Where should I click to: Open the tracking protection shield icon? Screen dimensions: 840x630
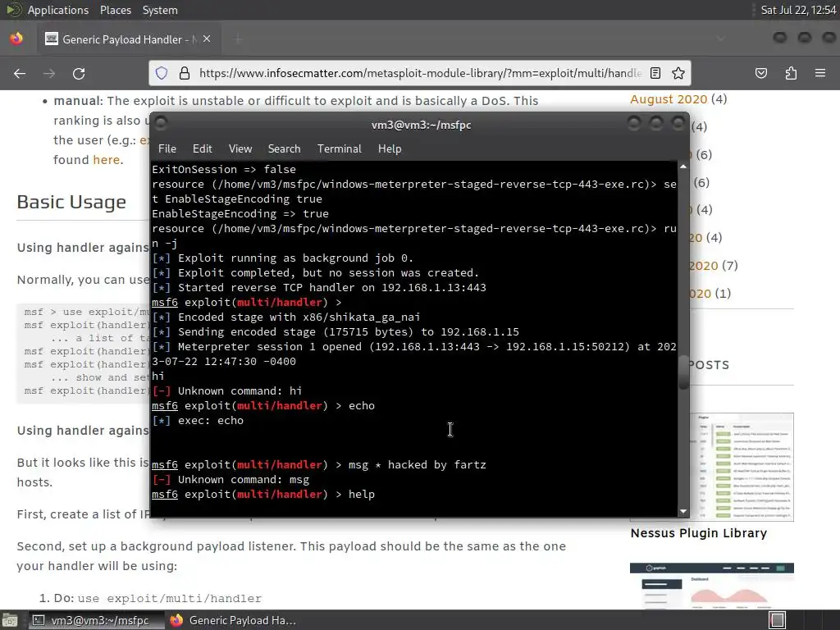(162, 73)
